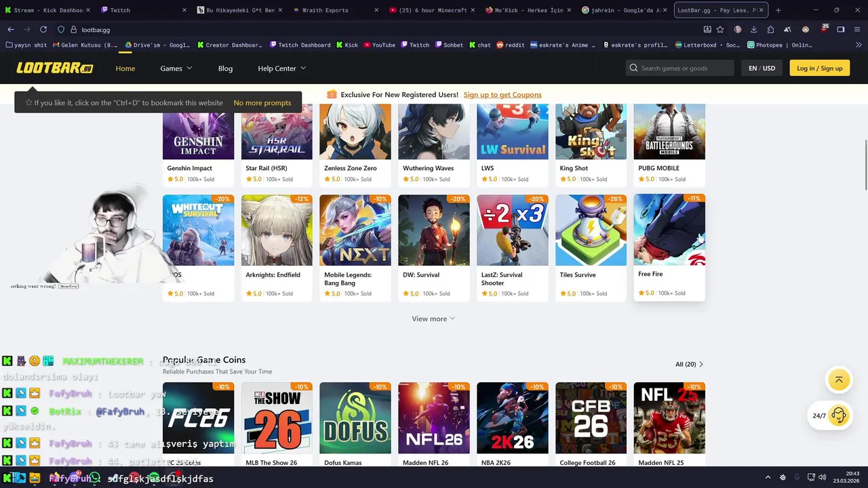Open the Kick bookmark

pyautogui.click(x=347, y=45)
